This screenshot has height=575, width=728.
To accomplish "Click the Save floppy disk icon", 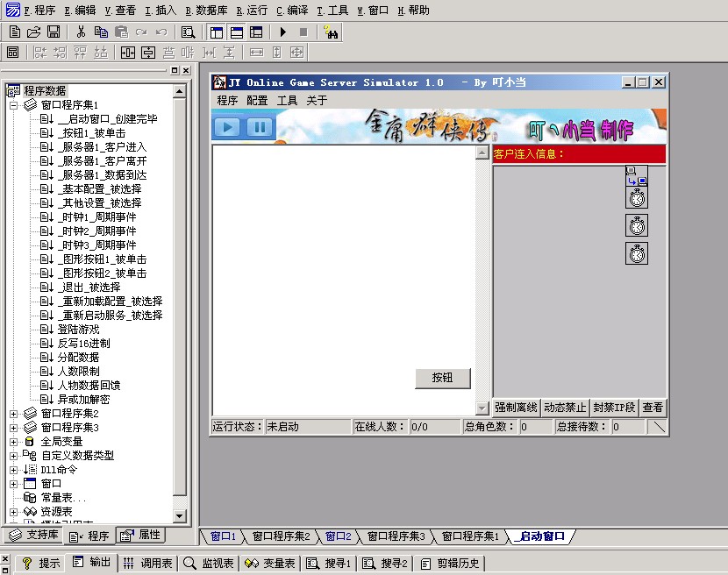I will point(53,32).
